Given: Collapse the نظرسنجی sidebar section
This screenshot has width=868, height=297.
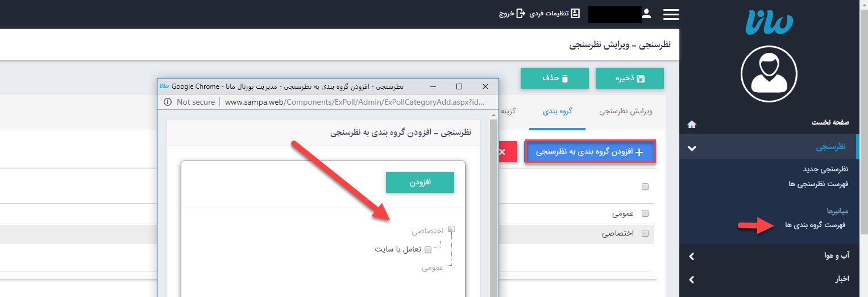Looking at the screenshot, I should tap(692, 148).
